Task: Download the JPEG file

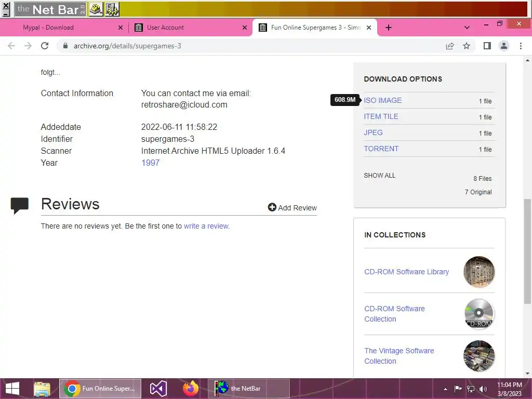Action: click(x=373, y=132)
